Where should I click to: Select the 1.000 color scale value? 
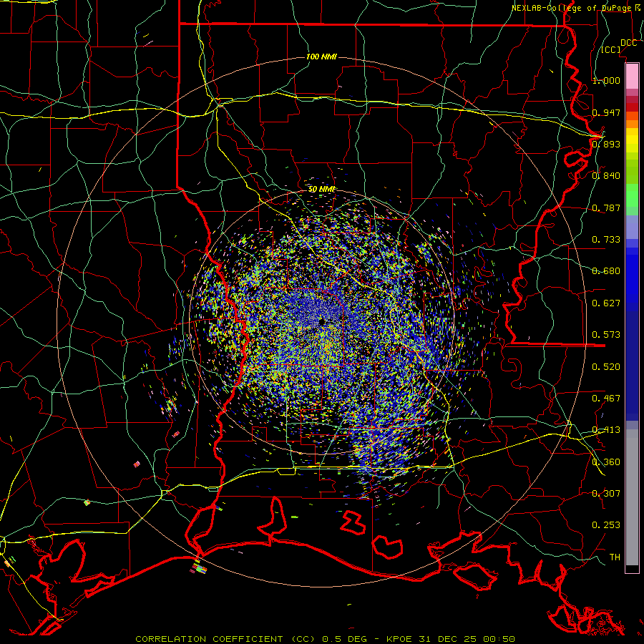pyautogui.click(x=606, y=81)
